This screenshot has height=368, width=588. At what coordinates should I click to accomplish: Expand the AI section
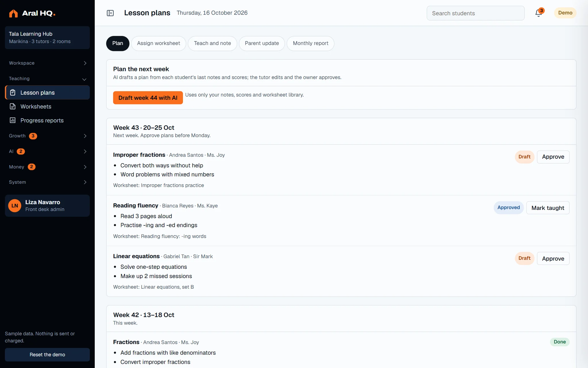(47, 151)
